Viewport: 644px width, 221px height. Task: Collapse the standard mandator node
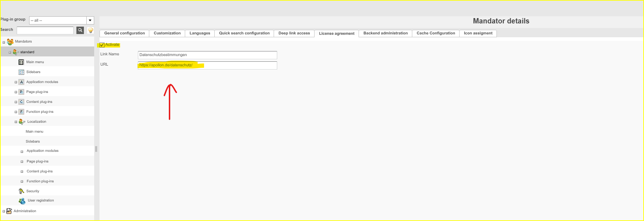tap(10, 53)
